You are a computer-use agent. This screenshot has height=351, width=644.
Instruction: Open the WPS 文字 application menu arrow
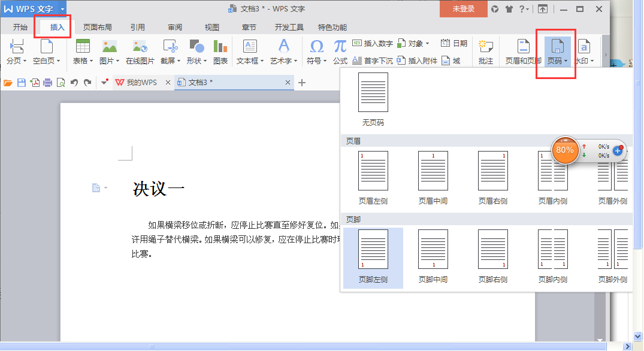[x=62, y=8]
